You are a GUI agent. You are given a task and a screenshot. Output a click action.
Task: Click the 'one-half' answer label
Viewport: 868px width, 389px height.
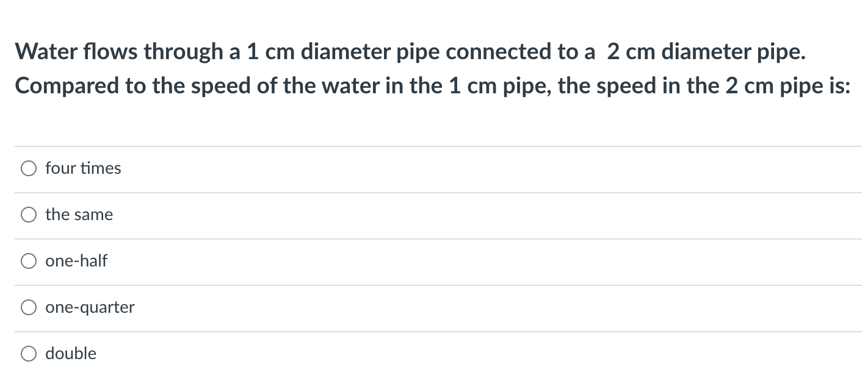pos(76,260)
